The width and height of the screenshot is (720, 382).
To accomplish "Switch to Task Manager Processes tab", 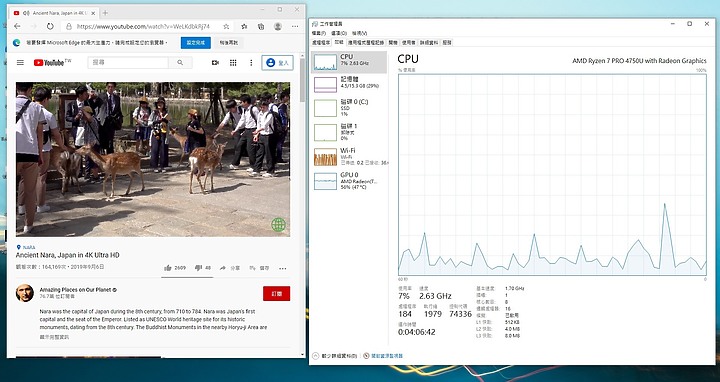I will coord(321,42).
